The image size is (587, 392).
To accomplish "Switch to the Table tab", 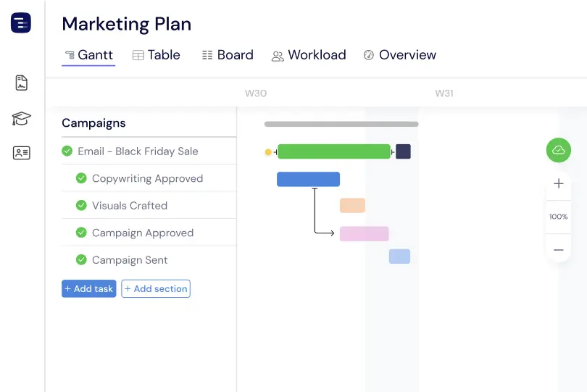I will [x=157, y=55].
